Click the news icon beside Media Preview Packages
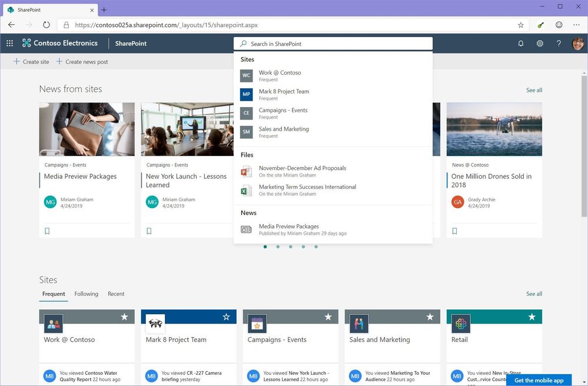The height and width of the screenshot is (386, 588). click(246, 229)
